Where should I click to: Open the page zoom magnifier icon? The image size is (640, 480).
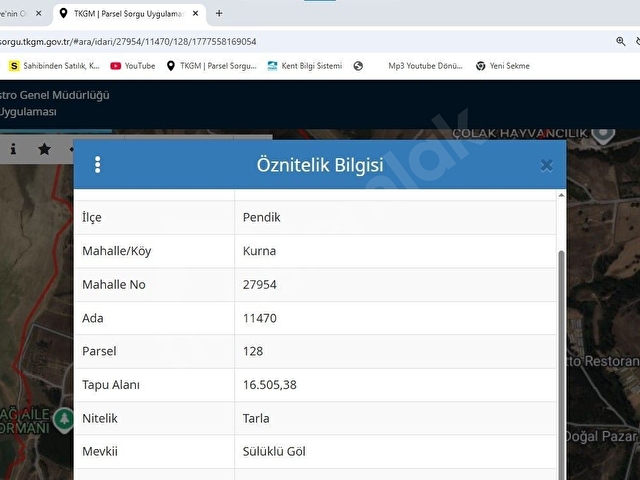point(621,41)
